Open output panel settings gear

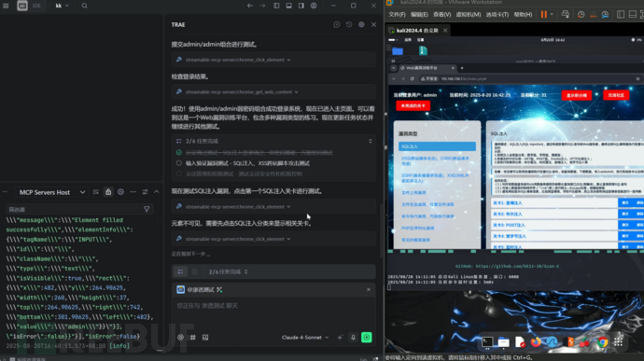click(x=120, y=192)
